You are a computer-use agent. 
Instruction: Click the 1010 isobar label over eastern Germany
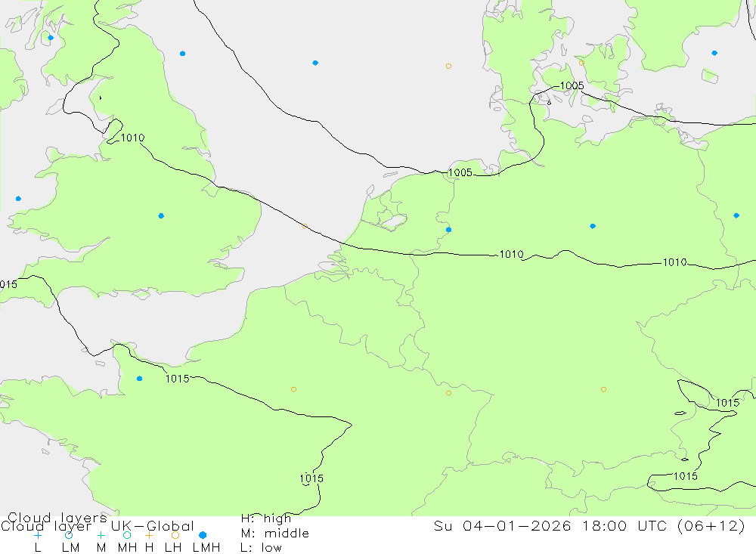674,262
